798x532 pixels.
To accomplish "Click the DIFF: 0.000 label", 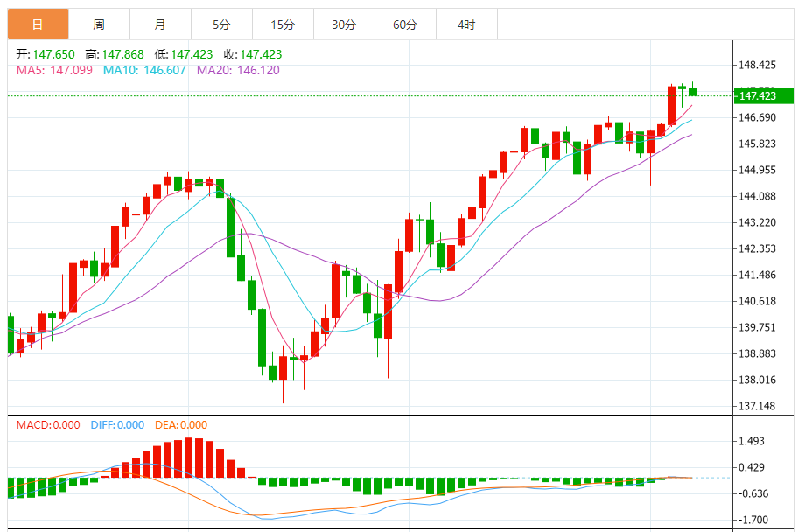I will coord(117,425).
